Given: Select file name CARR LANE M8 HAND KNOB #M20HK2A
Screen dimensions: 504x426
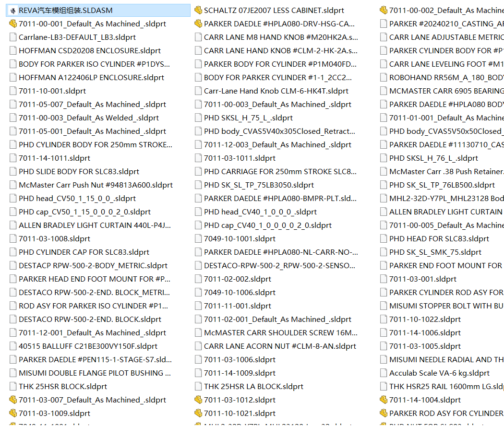Looking at the screenshot, I should (x=281, y=37).
